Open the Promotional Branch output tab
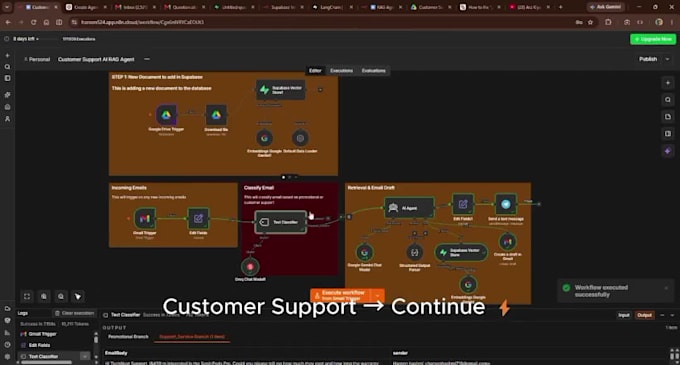Screen dimensions: 680x365 (x=128, y=337)
